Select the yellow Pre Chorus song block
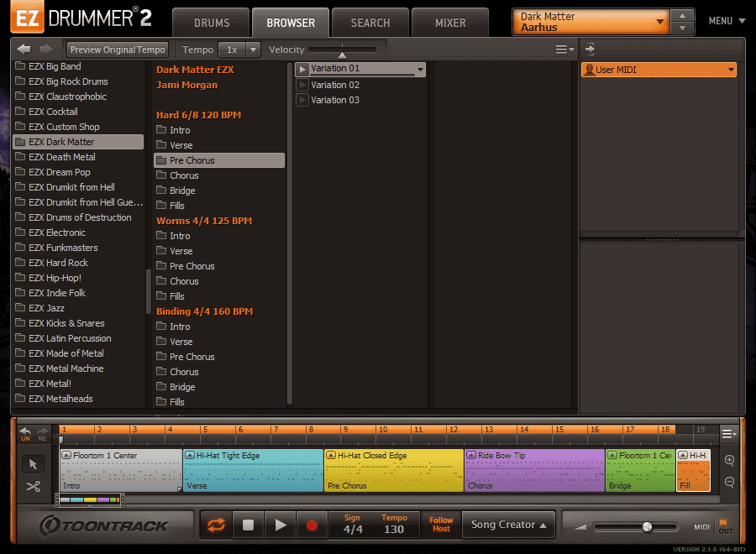The width and height of the screenshot is (756, 554). pos(394,471)
